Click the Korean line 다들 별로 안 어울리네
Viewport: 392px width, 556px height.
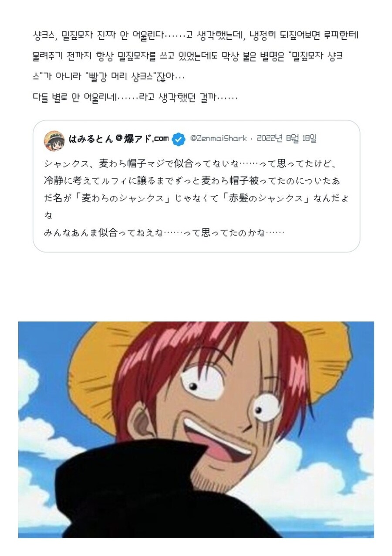click(x=135, y=96)
